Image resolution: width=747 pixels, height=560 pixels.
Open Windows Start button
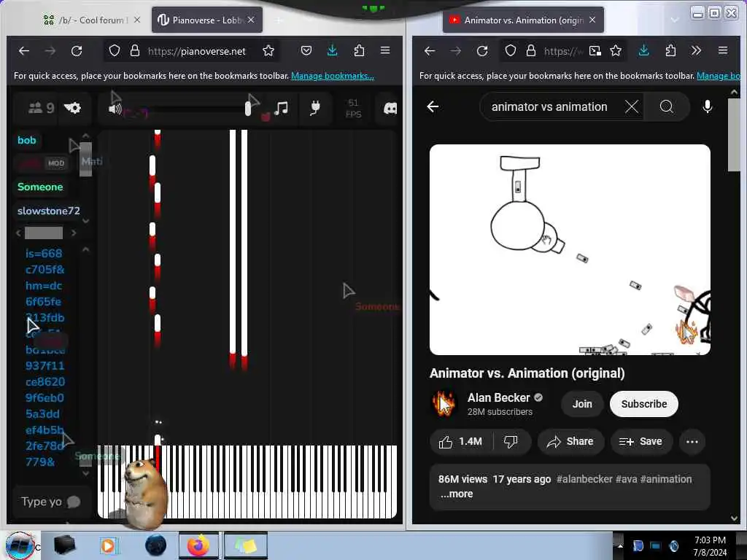(x=20, y=546)
